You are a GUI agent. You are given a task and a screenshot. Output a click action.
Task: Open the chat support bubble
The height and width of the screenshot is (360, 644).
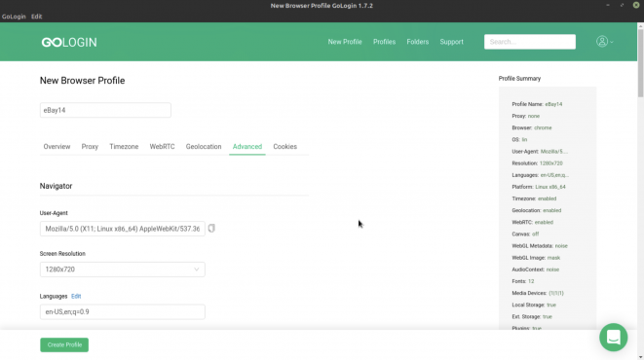(613, 338)
